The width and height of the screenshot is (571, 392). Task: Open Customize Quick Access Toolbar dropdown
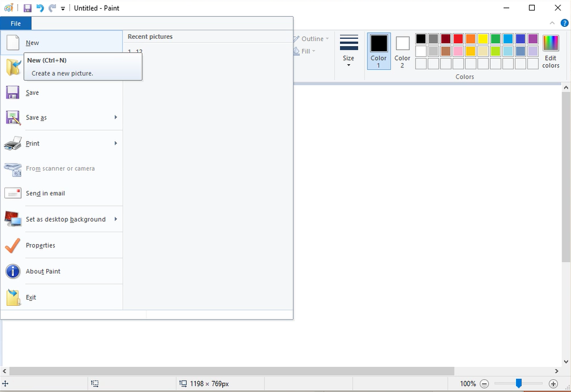(x=62, y=8)
